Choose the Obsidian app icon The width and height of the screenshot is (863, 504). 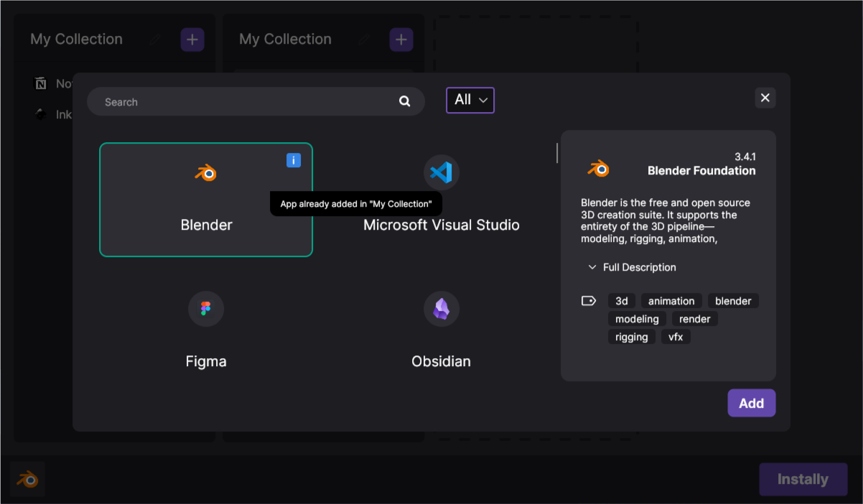point(441,309)
